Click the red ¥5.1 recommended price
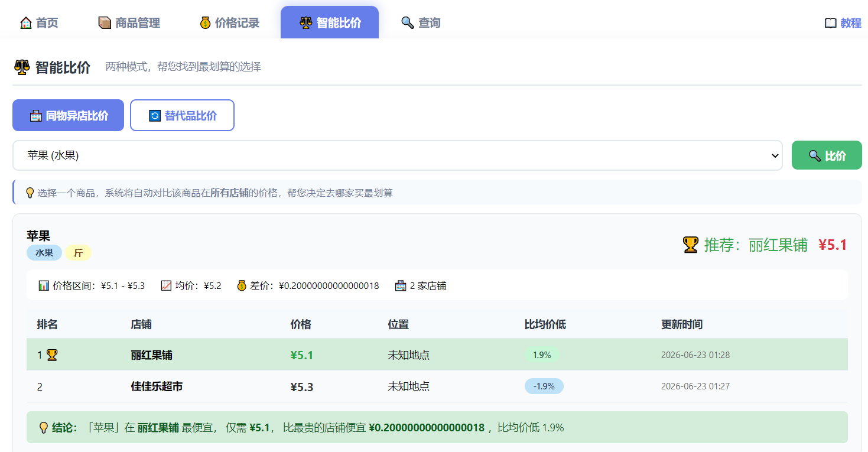Viewport: 868px width, 452px height. (833, 245)
